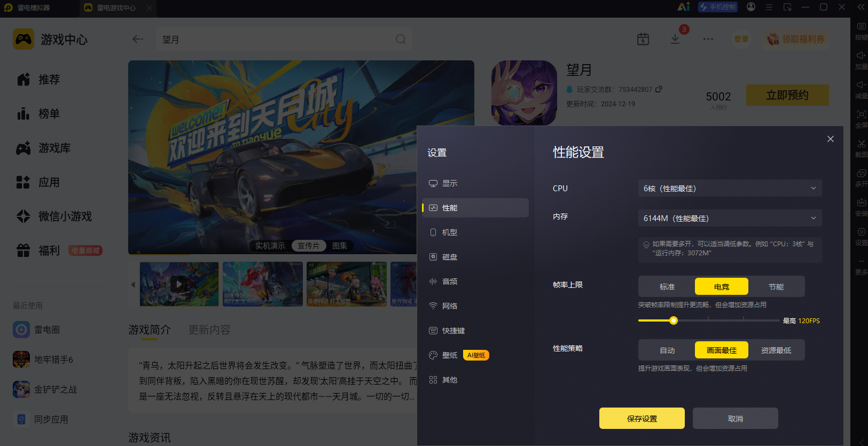Open 同步应用 from recently used
The image size is (868, 446).
(41, 419)
